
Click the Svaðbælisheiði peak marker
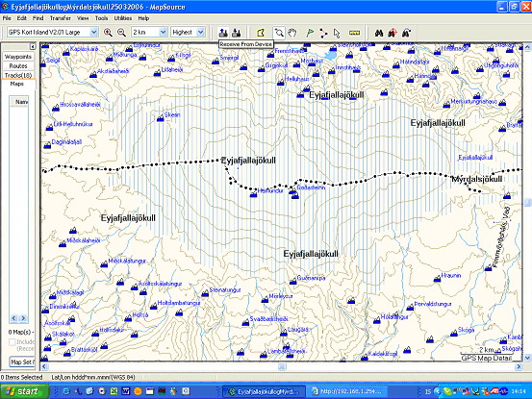coord(245,322)
